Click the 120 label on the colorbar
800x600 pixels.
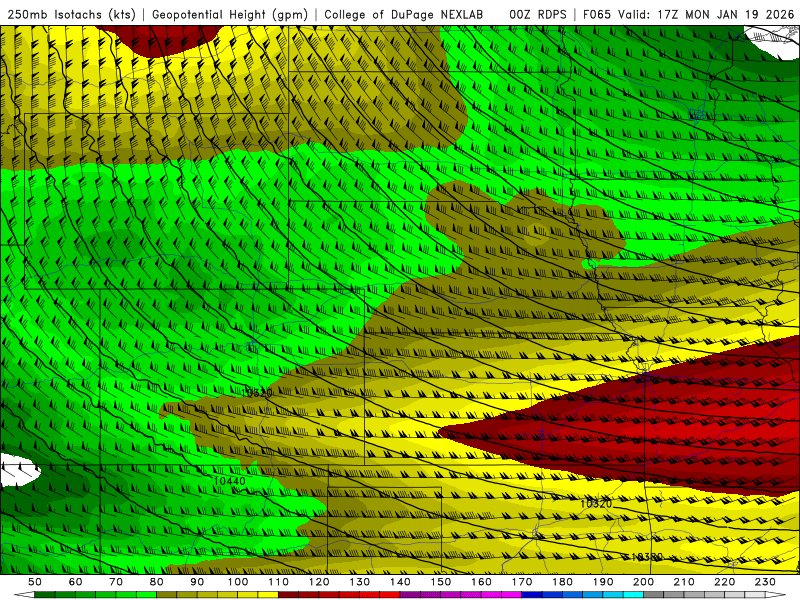click(x=319, y=582)
